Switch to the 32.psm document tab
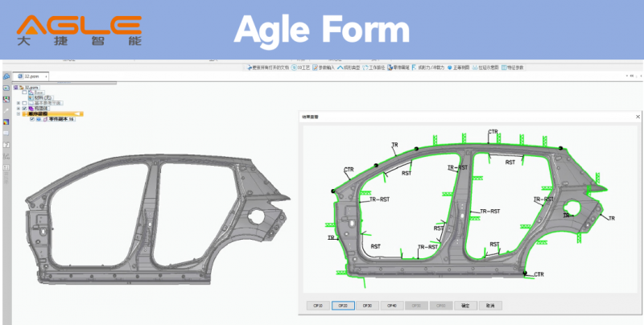Viewport: 644px width, 325px height. [31, 76]
